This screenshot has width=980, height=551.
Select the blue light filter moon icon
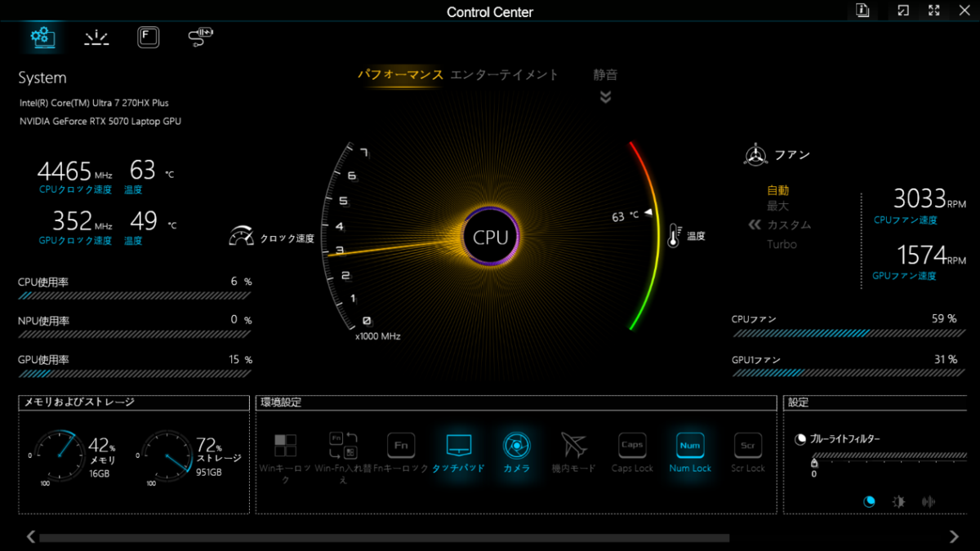pyautogui.click(x=869, y=502)
